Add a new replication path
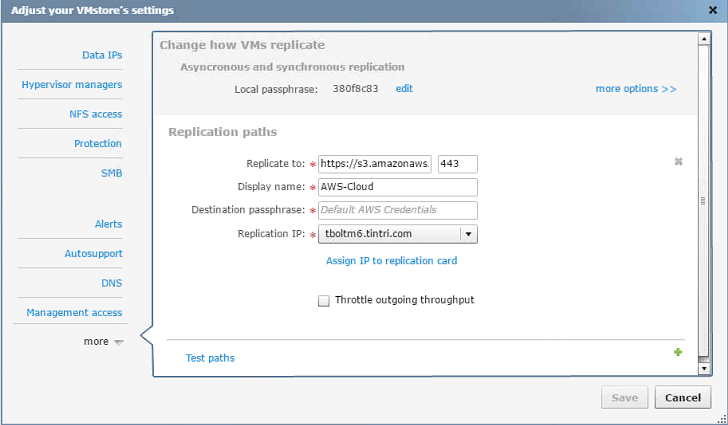Image resolution: width=728 pixels, height=425 pixels. tap(678, 352)
